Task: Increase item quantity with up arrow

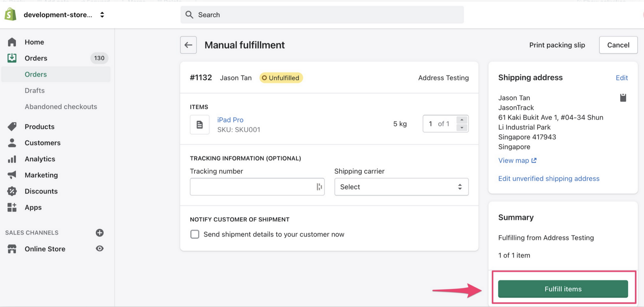Action: click(x=462, y=120)
